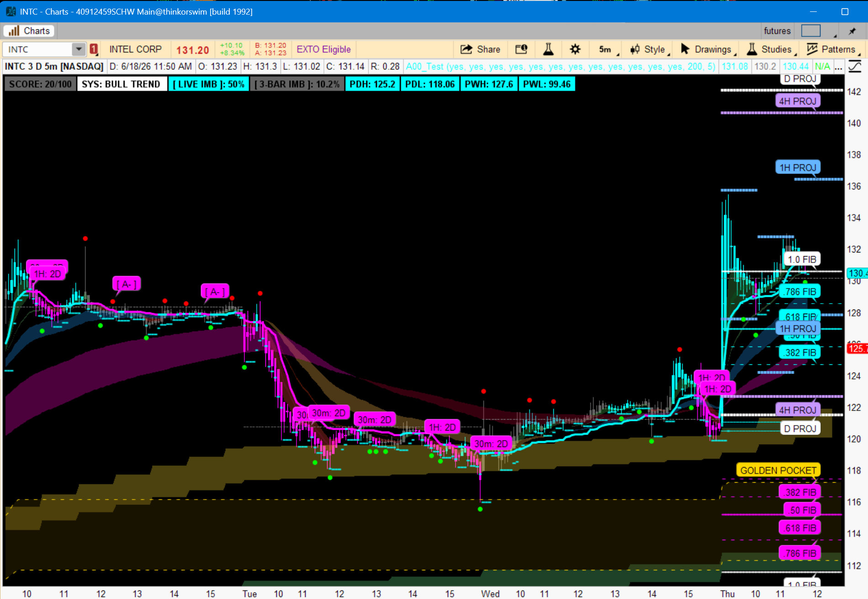The image size is (868, 599).
Task: Click the PWH: 127.6 label
Action: 489,84
